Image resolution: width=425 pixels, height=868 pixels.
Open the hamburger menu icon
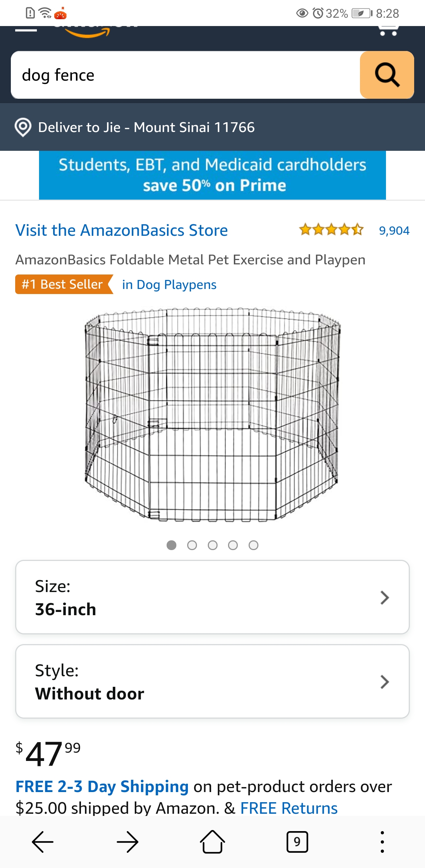pos(26,30)
